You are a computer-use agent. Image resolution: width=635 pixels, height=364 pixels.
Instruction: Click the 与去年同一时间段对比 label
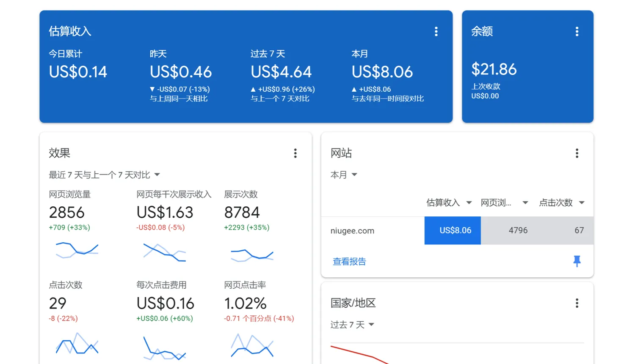point(388,99)
